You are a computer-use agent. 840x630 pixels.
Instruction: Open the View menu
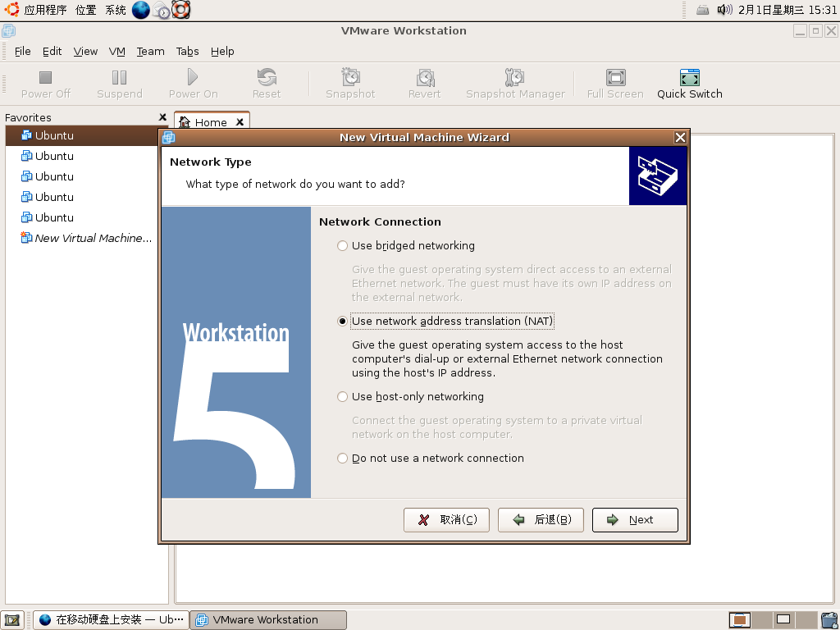point(85,52)
